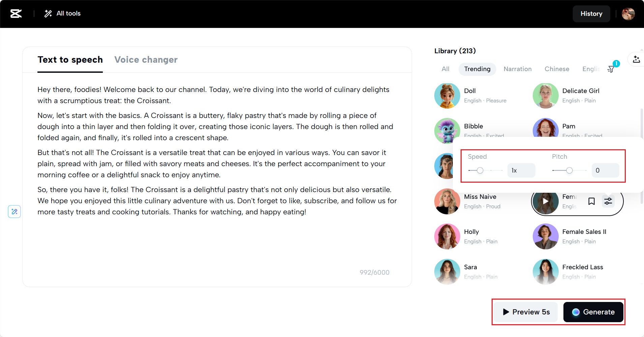Click the Generate button
The height and width of the screenshot is (337, 644).
[x=593, y=312]
